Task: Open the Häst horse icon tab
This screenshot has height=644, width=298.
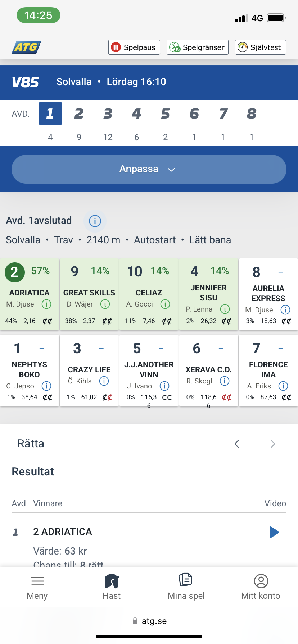Action: [112, 587]
